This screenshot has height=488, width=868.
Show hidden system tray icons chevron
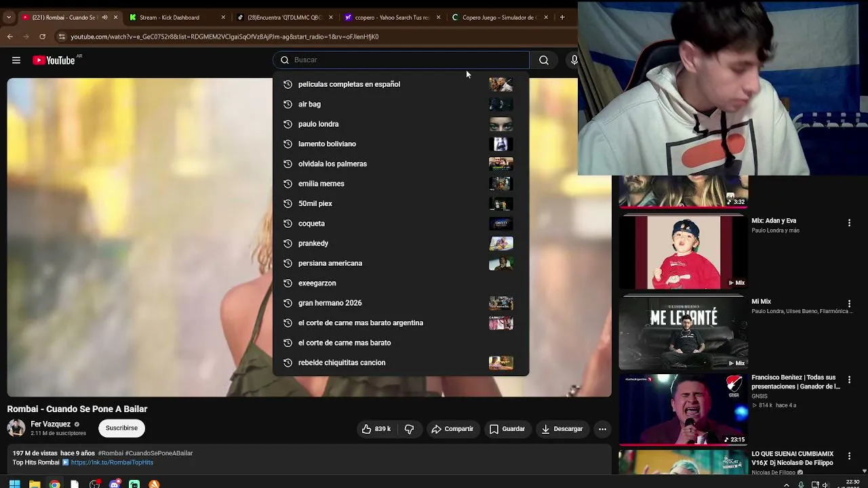click(787, 485)
